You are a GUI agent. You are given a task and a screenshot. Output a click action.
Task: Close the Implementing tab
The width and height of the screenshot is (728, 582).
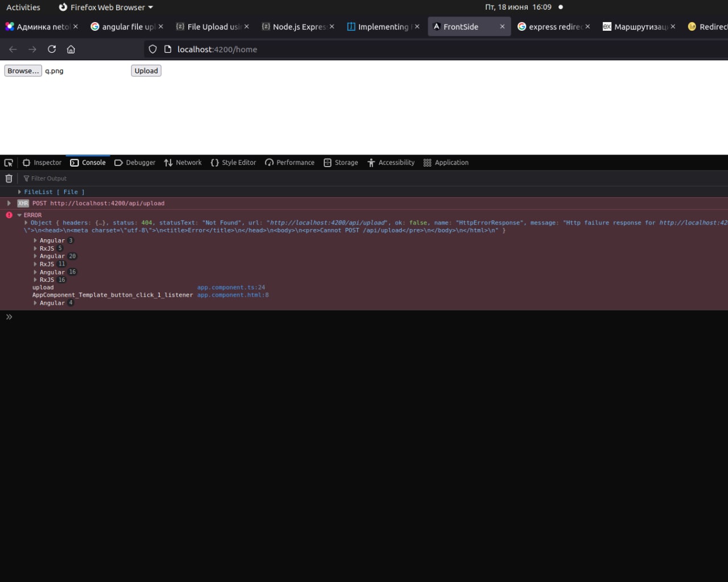(417, 27)
